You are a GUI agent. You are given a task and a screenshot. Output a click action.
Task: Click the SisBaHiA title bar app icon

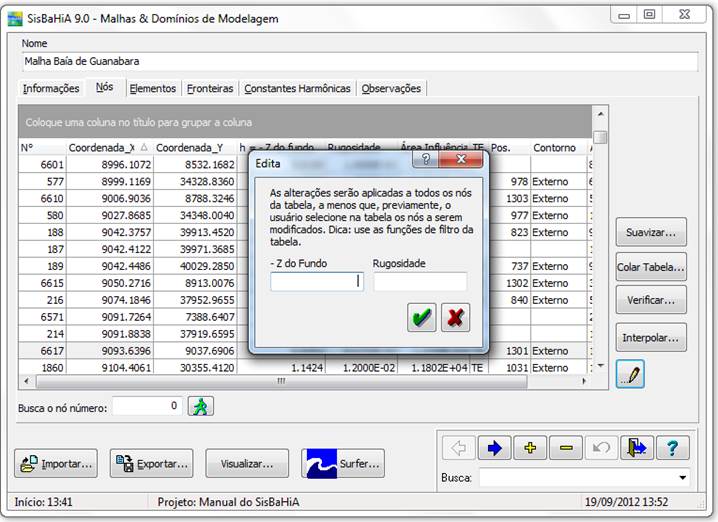(15, 19)
